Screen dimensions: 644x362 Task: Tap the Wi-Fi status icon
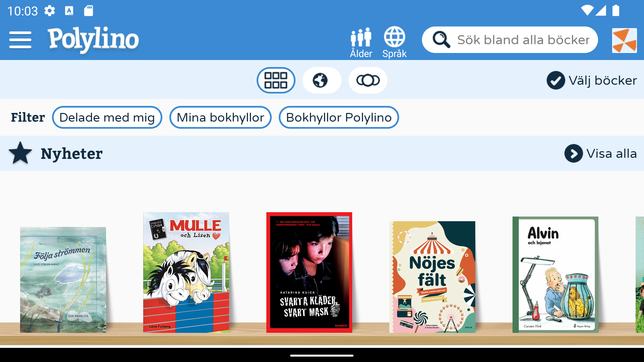coord(587,11)
